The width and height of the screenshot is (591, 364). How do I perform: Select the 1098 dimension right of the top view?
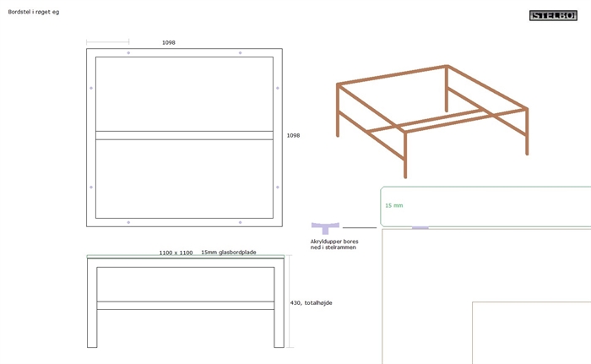(x=293, y=135)
